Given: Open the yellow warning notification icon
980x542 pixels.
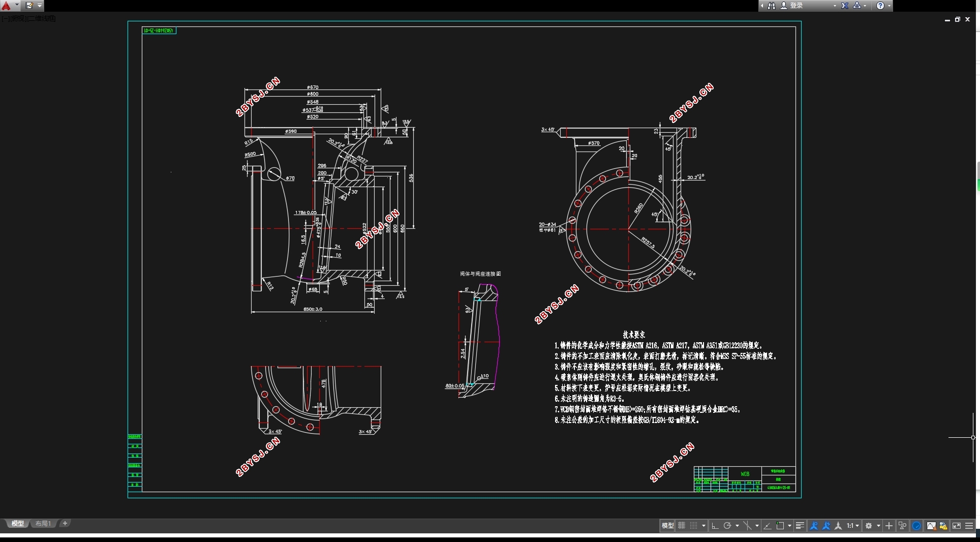Looking at the screenshot, I should pos(943,526).
